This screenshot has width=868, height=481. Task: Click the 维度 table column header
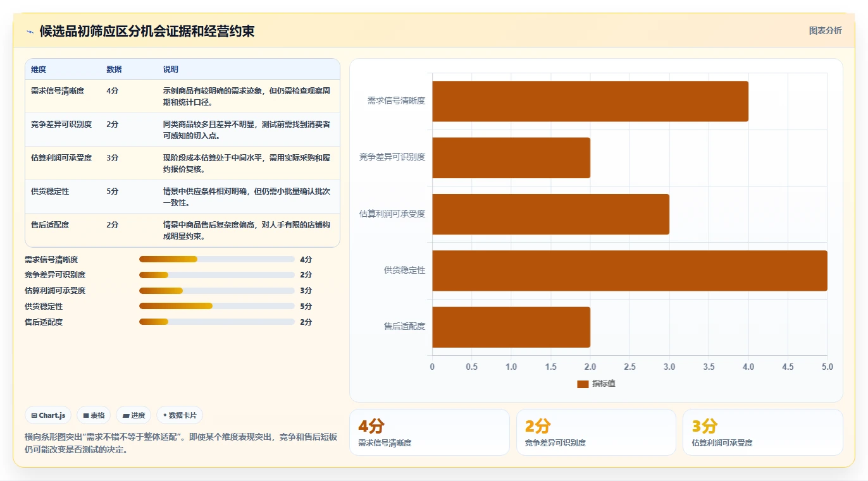pyautogui.click(x=39, y=70)
